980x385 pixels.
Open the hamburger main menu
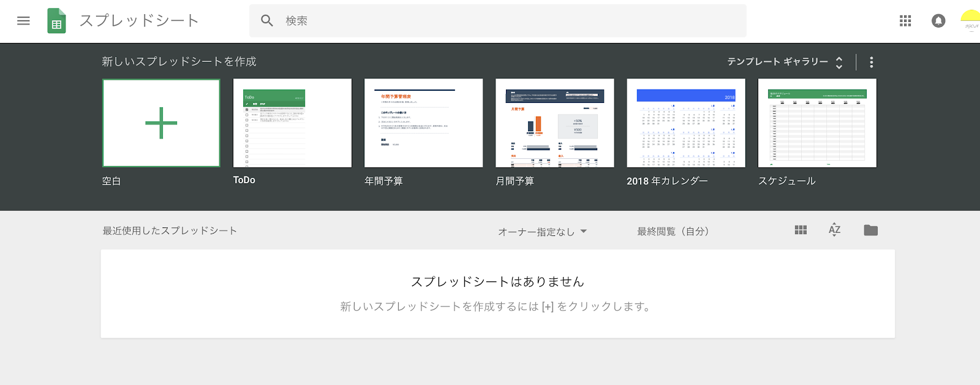point(23,21)
